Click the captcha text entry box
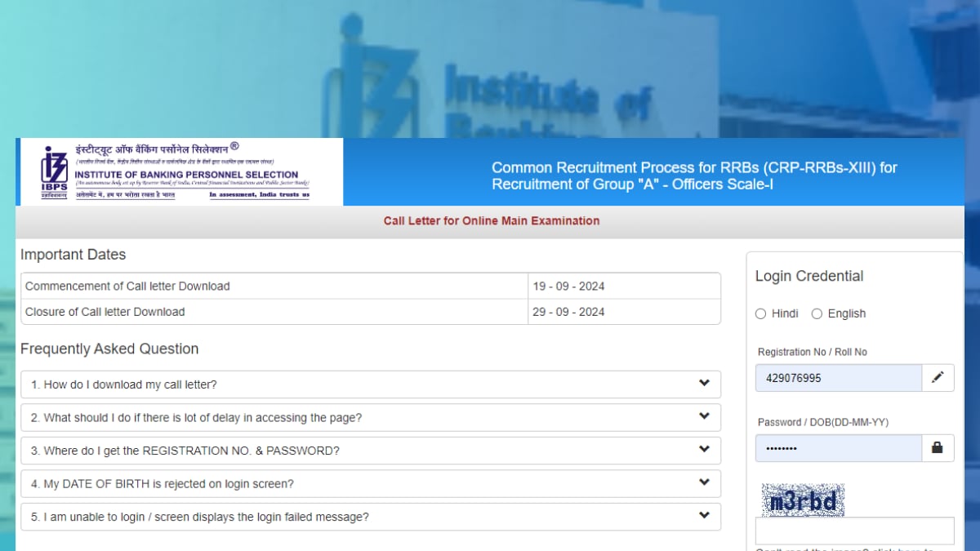980x551 pixels. click(x=854, y=530)
